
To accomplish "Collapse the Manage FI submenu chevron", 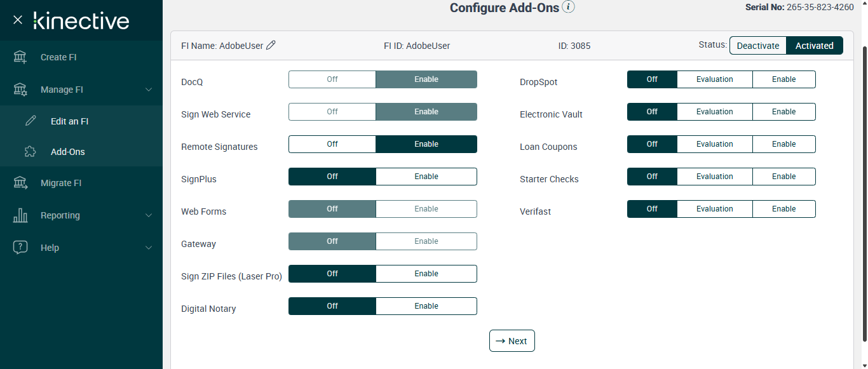I will 149,90.
